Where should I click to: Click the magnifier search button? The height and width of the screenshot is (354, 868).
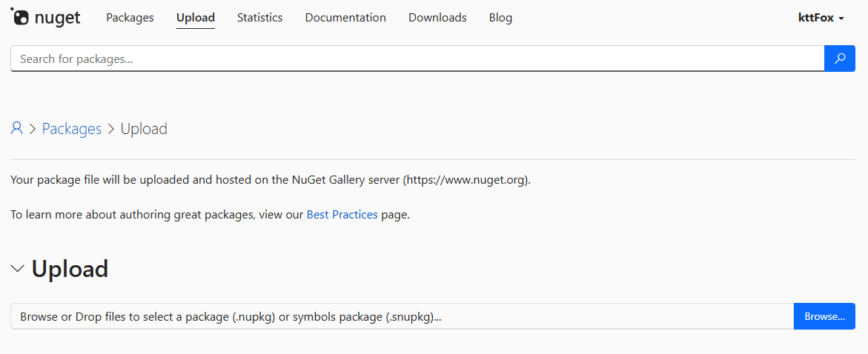840,59
